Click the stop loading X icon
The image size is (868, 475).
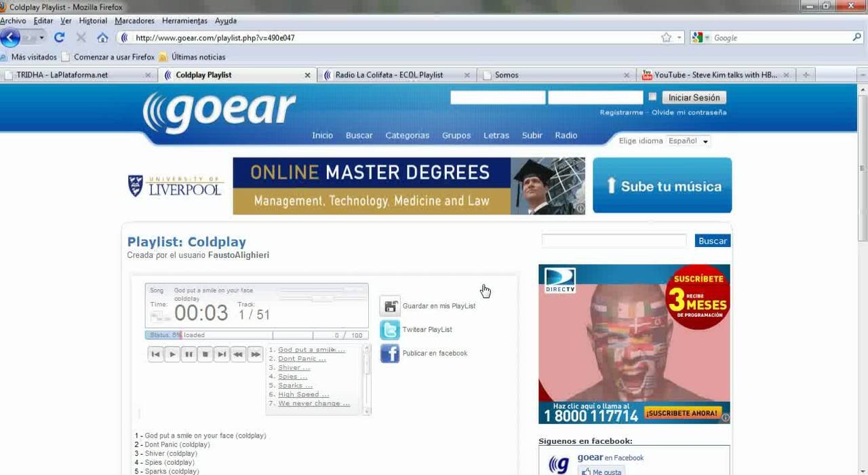pyautogui.click(x=81, y=38)
